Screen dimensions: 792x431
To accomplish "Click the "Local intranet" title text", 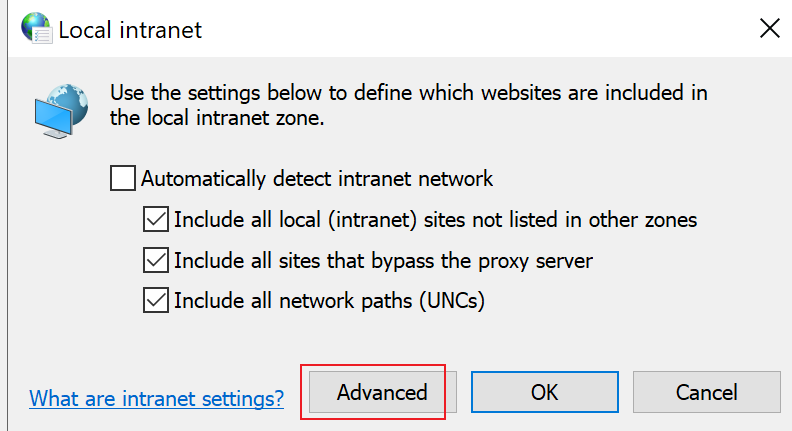I will pyautogui.click(x=130, y=30).
